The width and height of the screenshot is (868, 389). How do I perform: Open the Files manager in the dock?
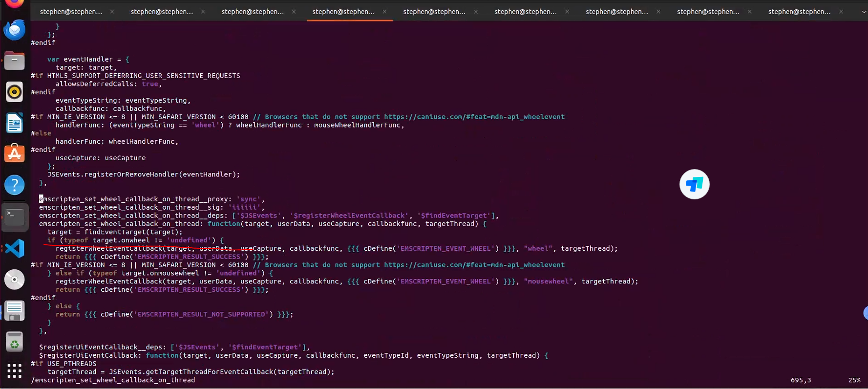pos(15,61)
